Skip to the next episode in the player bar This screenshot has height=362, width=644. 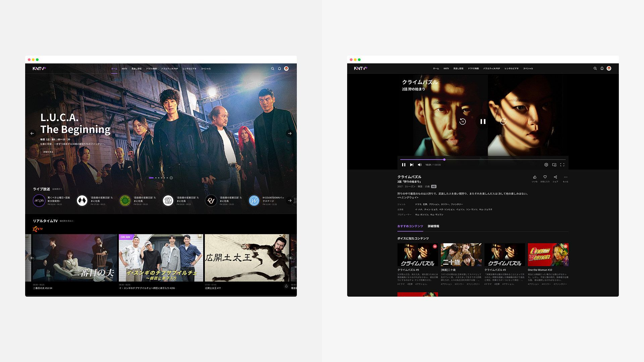pos(412,165)
